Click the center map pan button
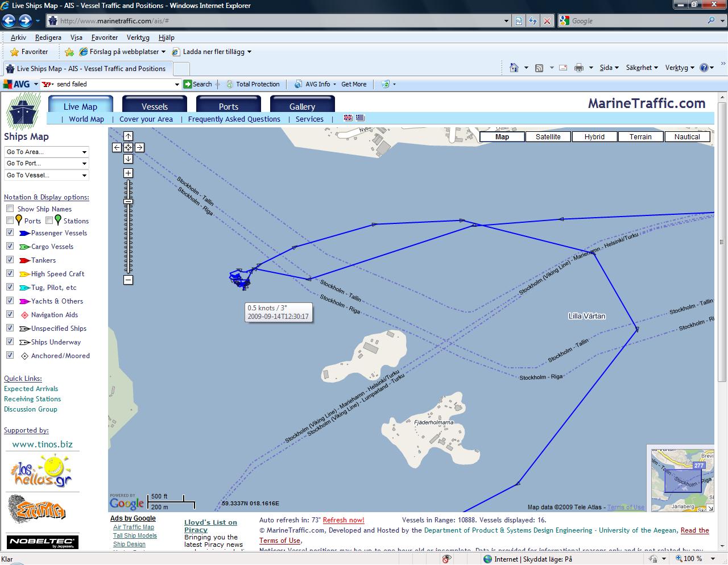This screenshot has width=728, height=565. pos(128,147)
